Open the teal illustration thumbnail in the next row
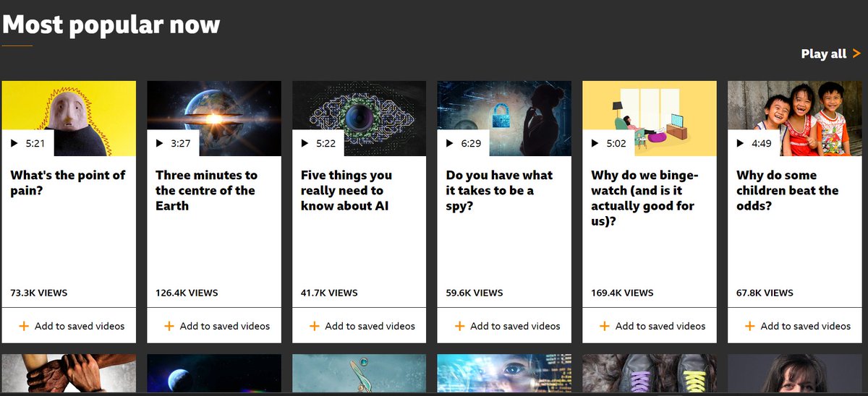The height and width of the screenshot is (396, 868). click(359, 374)
